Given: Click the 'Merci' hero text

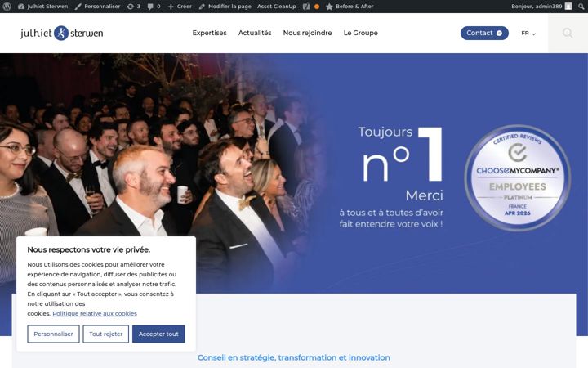Looking at the screenshot, I should click(424, 195).
